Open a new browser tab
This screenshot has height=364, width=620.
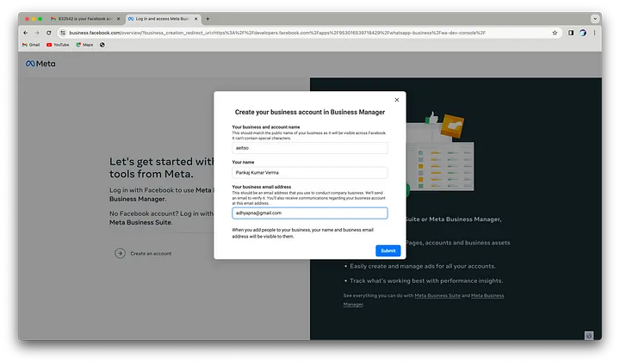(x=208, y=19)
